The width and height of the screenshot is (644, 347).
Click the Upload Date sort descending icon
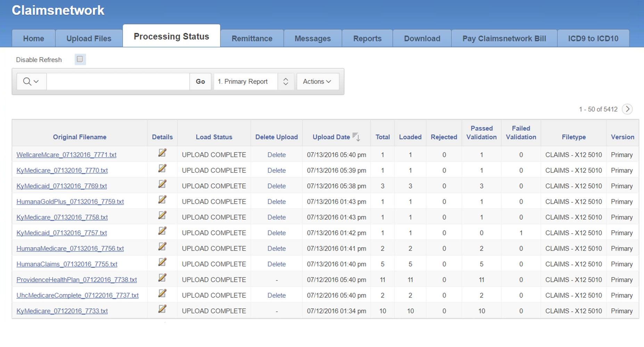click(356, 137)
